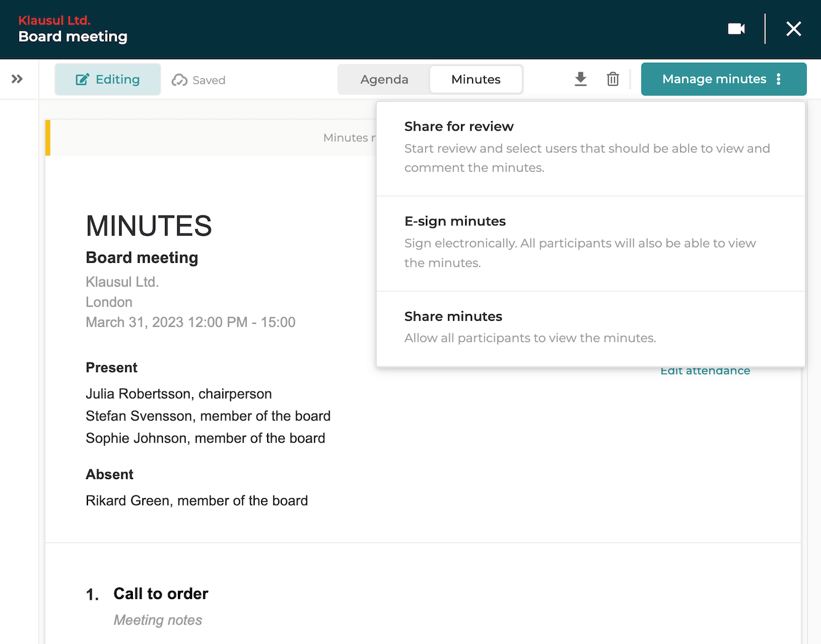Click the Call to order heading
This screenshot has width=821, height=644.
tap(161, 594)
